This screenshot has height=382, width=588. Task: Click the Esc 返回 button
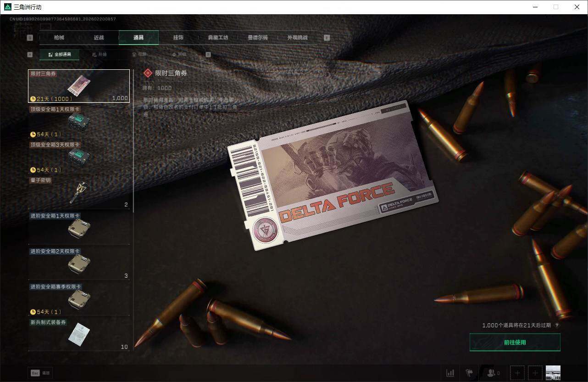point(40,373)
